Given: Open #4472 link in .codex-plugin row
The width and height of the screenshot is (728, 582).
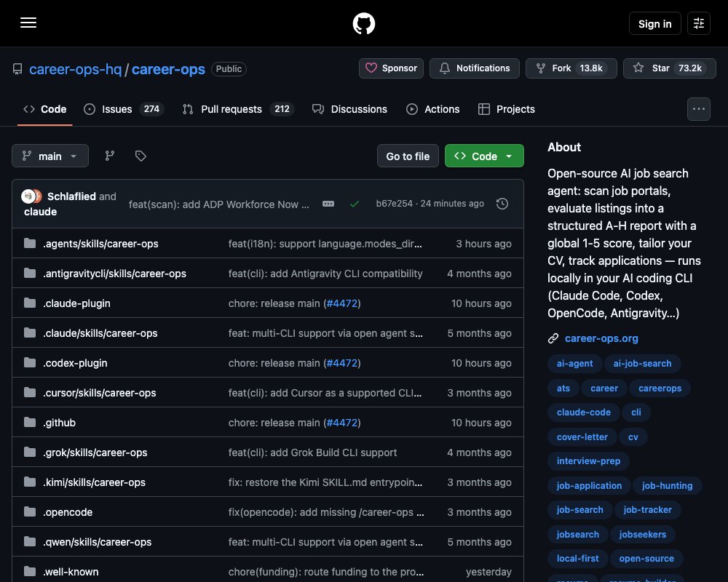Looking at the screenshot, I should 342,363.
